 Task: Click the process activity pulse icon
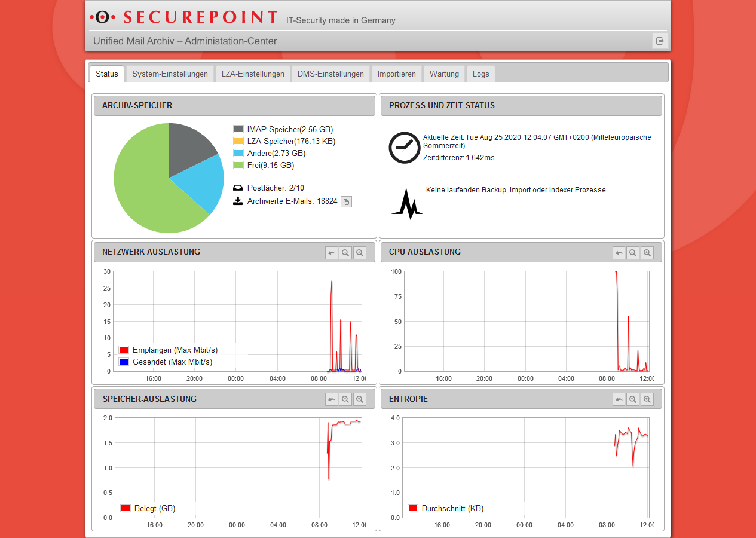[407, 204]
